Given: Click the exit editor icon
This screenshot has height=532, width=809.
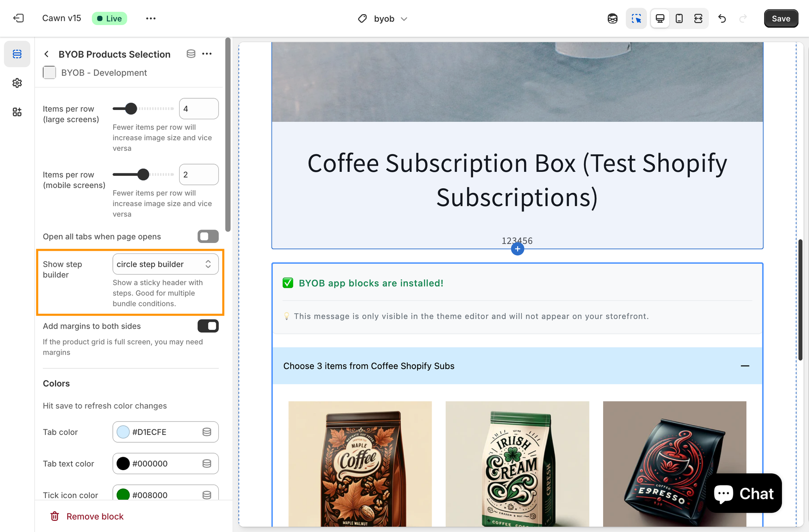Looking at the screenshot, I should [x=19, y=18].
